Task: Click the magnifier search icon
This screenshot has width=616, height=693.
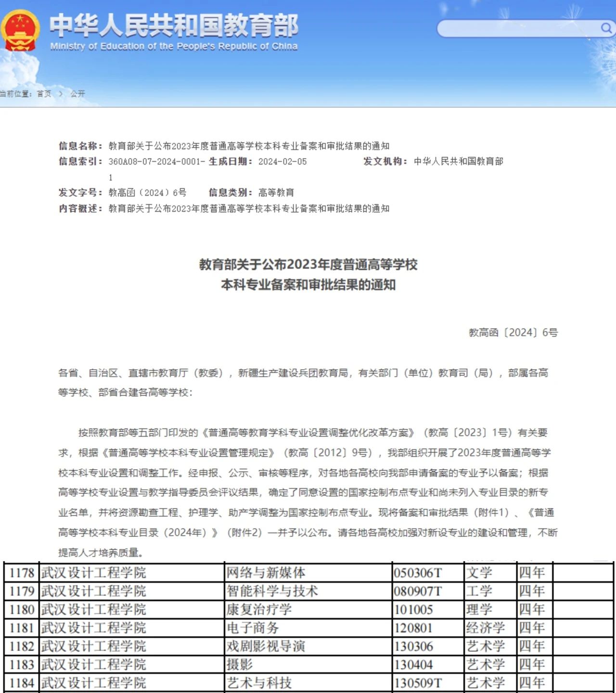Action: coord(606,28)
